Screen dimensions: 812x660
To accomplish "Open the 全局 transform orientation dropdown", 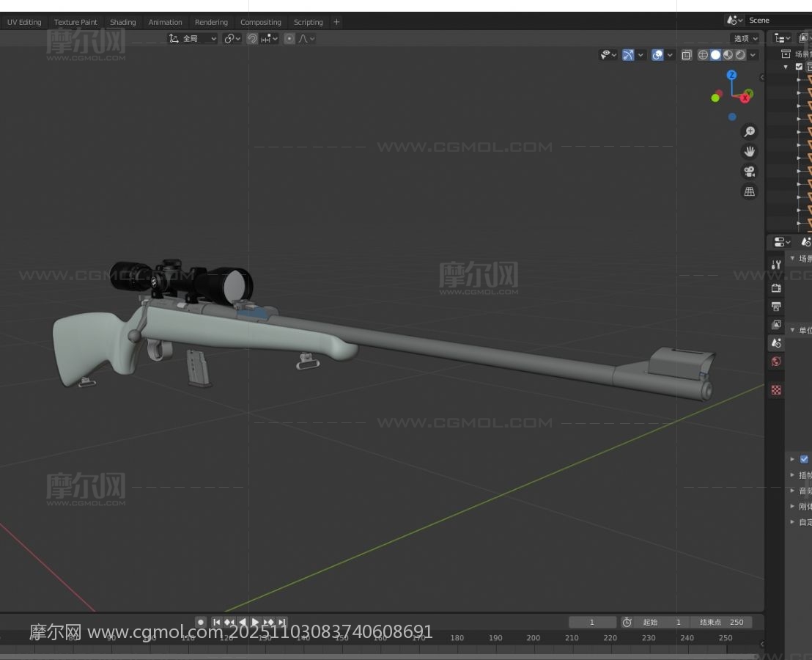I will [193, 39].
